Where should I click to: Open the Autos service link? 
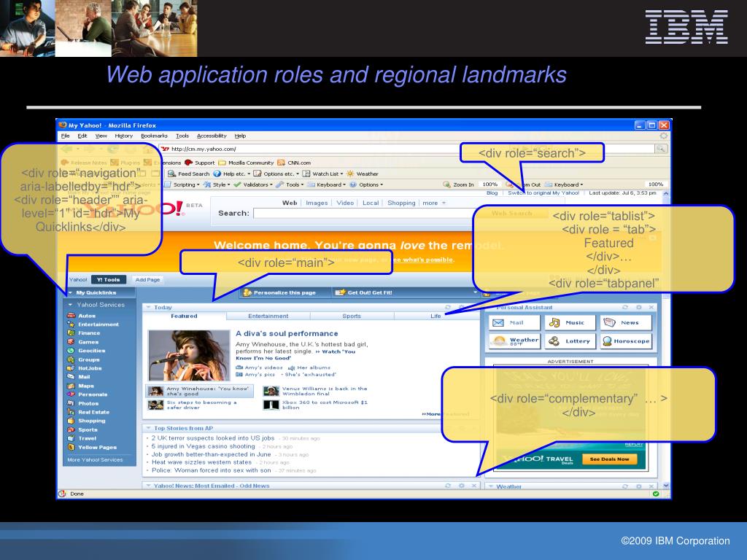click(87, 316)
